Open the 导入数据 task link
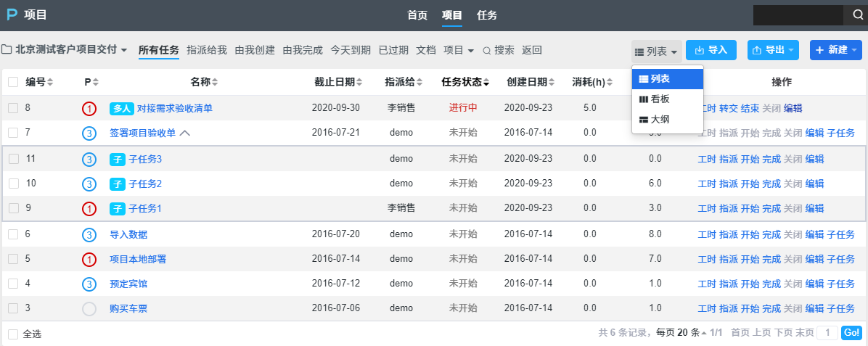868x346 pixels. 128,234
